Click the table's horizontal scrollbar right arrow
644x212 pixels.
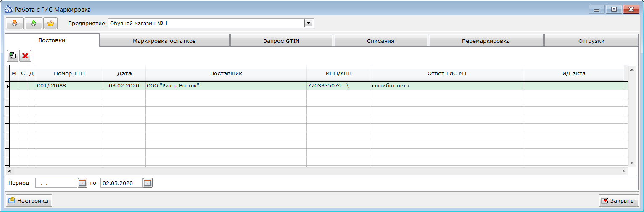[624, 172]
